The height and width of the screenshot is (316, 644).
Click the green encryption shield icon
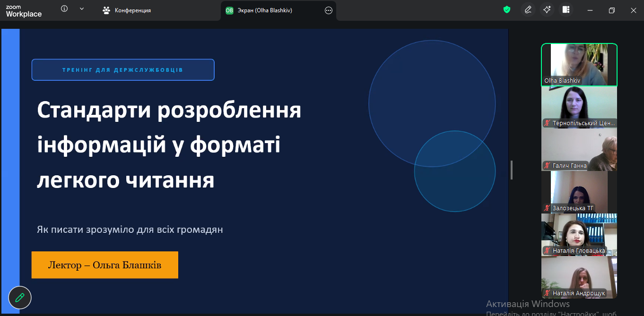[507, 10]
